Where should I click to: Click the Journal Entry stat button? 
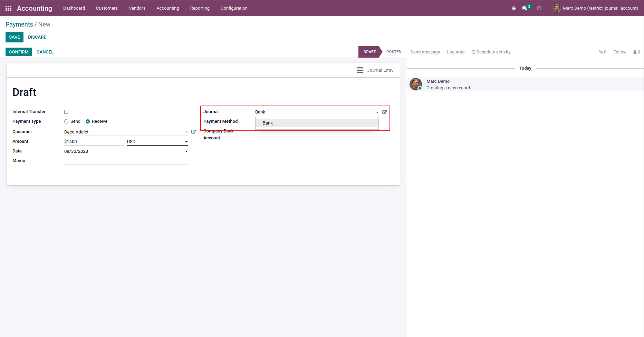(375, 70)
